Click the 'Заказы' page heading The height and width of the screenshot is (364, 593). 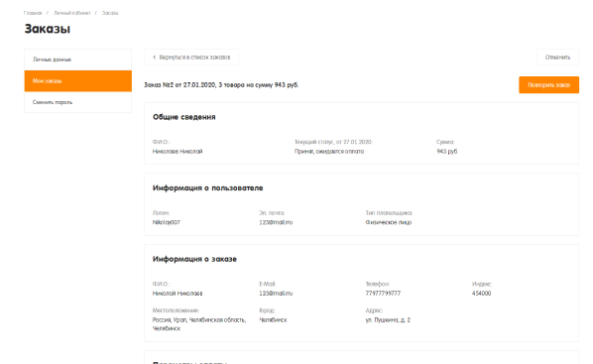[x=48, y=29]
